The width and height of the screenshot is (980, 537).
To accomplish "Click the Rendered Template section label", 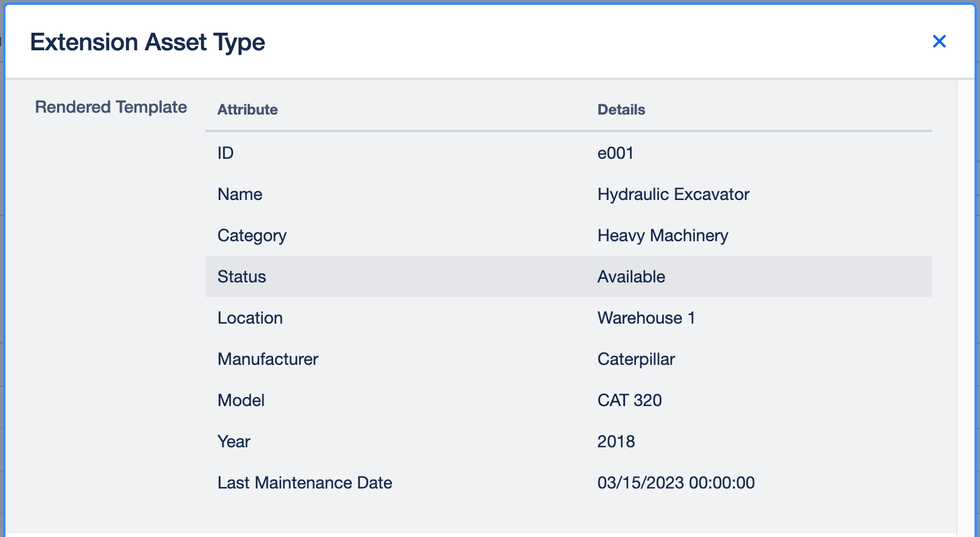I will pyautogui.click(x=111, y=107).
